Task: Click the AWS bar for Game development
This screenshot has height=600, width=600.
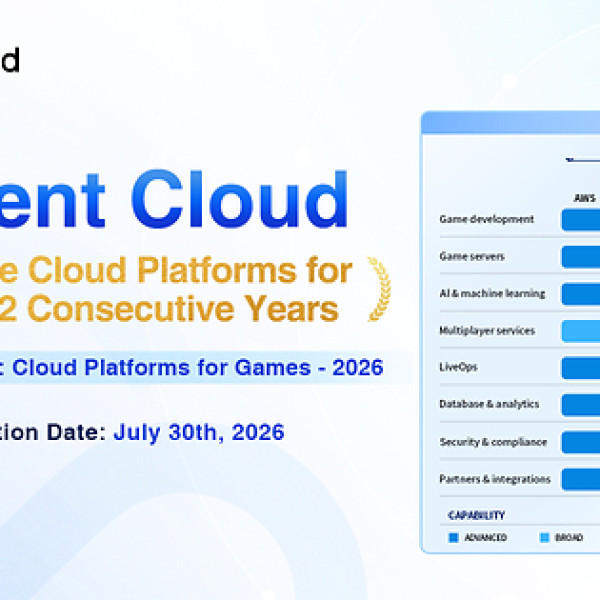Action: tap(581, 220)
